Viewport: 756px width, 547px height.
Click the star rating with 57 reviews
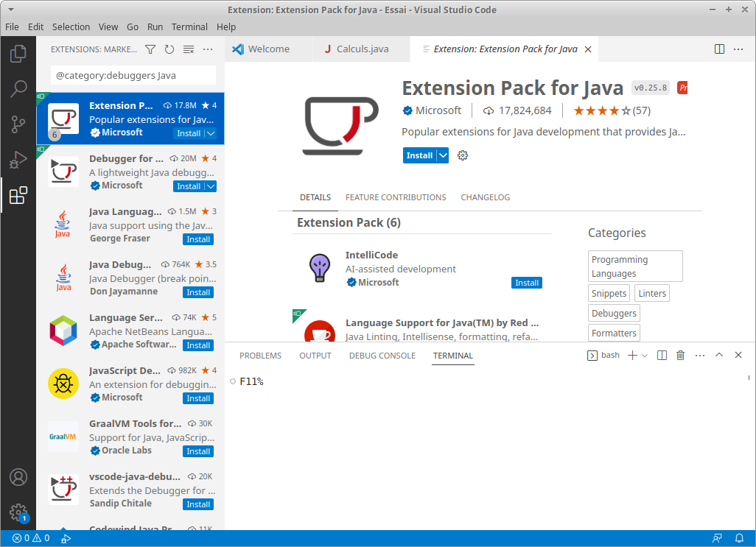tap(612, 110)
